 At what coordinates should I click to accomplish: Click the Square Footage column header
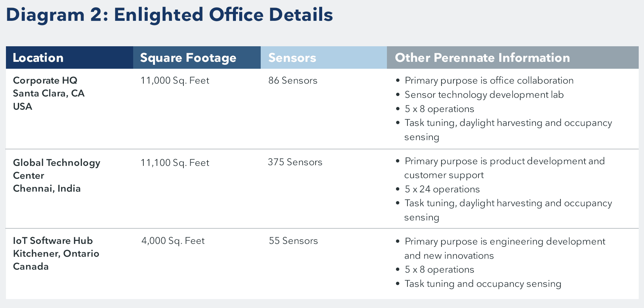188,58
